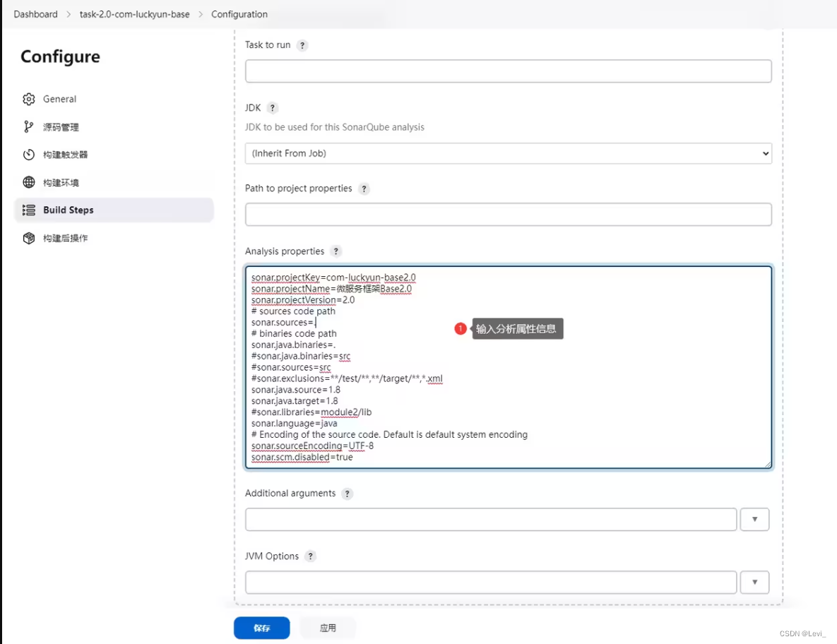Click the 源码管理 branch icon in sidebar
The height and width of the screenshot is (644, 837).
click(29, 127)
